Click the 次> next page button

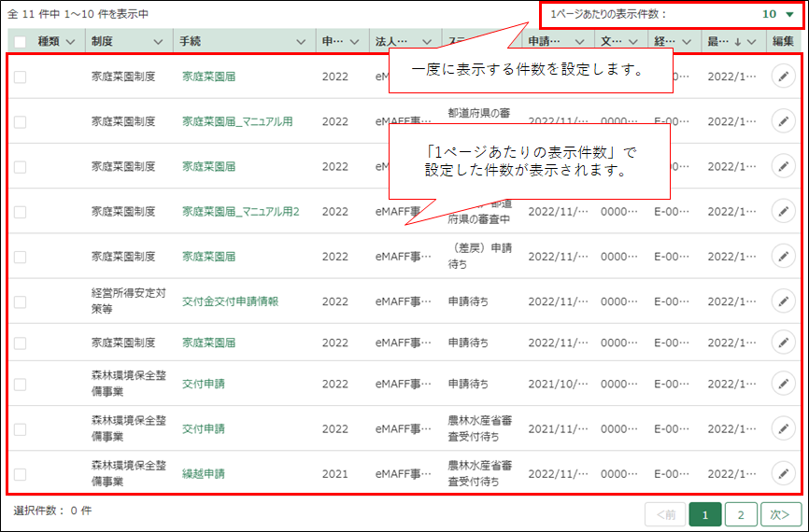tap(780, 514)
